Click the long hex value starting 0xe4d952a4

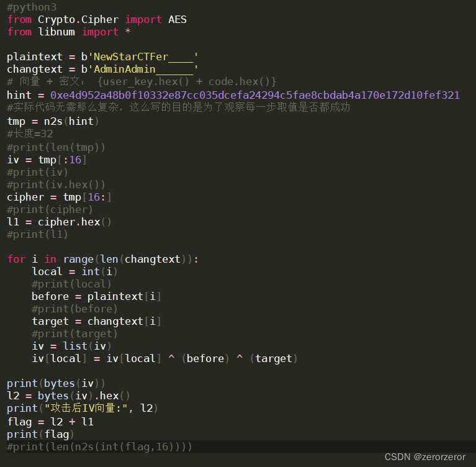[x=255, y=95]
